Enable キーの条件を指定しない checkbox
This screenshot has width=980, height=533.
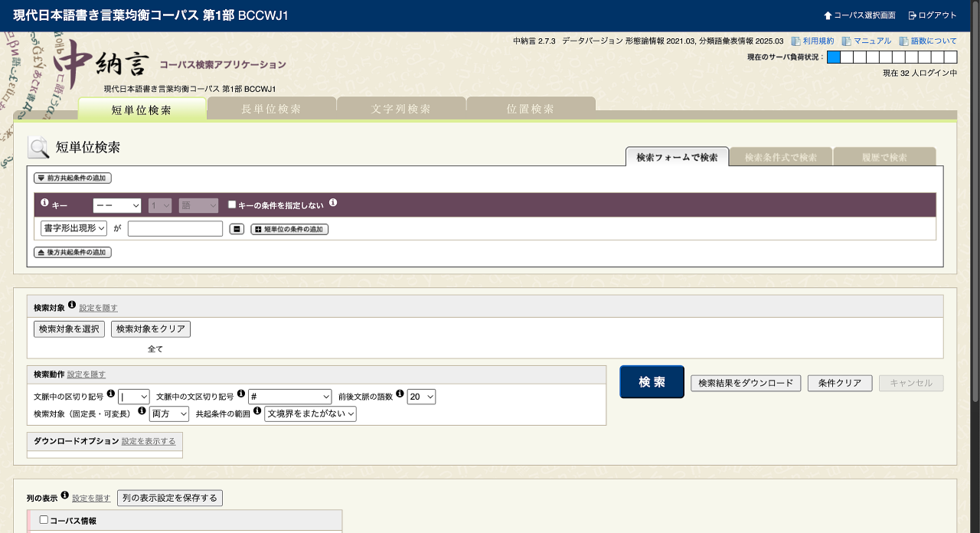[x=232, y=204]
